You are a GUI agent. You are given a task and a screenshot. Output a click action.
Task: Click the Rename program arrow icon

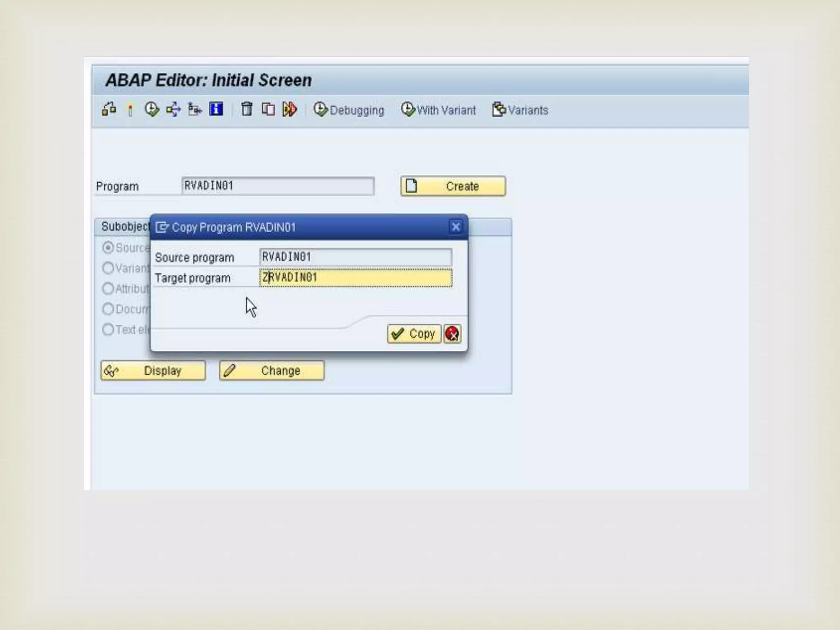click(289, 110)
